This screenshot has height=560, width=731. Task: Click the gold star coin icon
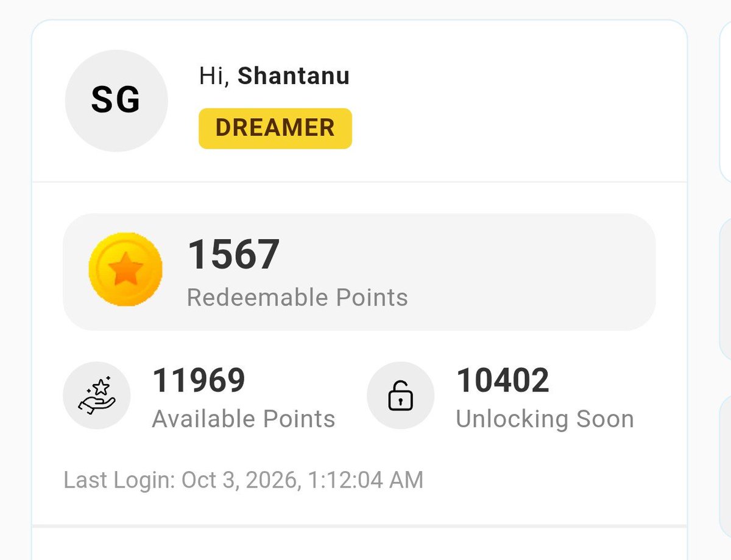point(125,270)
